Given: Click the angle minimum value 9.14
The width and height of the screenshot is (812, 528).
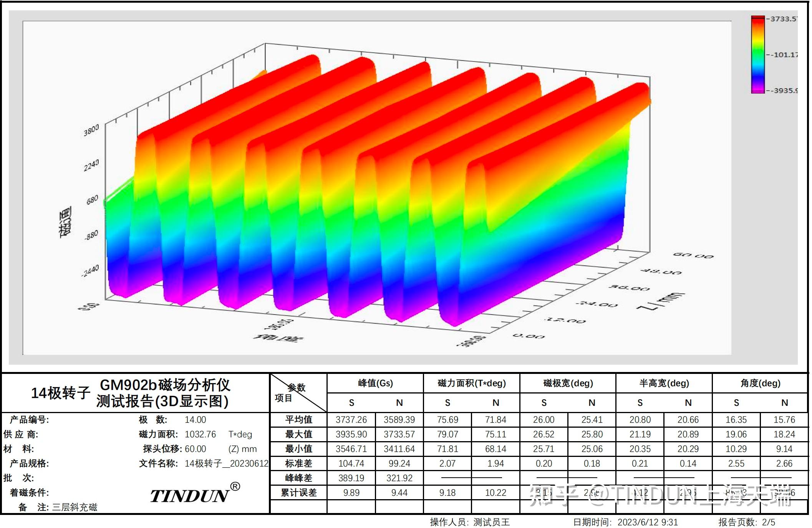Looking at the screenshot, I should click(x=784, y=449).
